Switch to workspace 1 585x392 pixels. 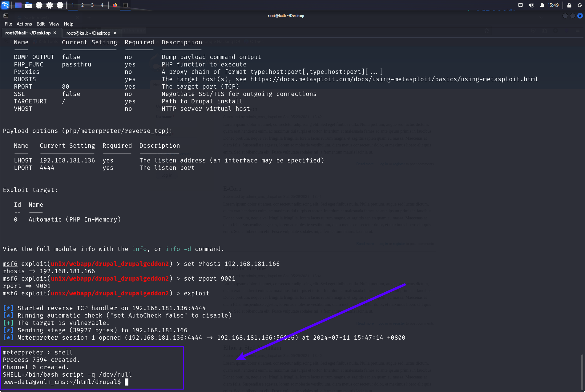click(x=73, y=5)
